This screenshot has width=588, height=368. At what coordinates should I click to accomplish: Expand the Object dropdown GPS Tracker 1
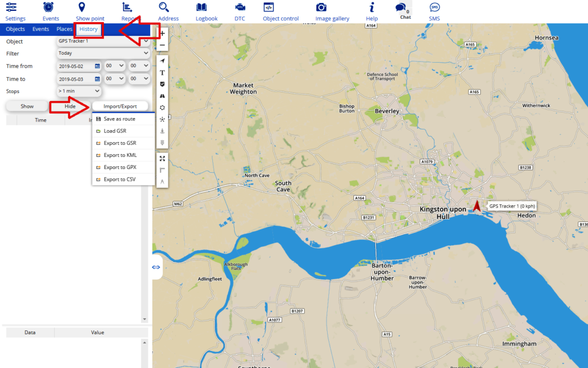(x=103, y=41)
